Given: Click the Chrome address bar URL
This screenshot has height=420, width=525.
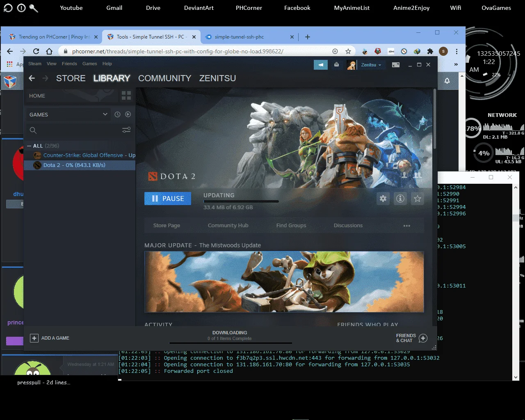Looking at the screenshot, I should (x=178, y=51).
